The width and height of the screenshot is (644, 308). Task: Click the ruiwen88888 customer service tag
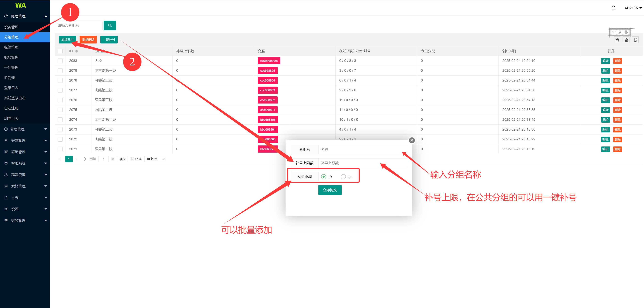click(269, 61)
